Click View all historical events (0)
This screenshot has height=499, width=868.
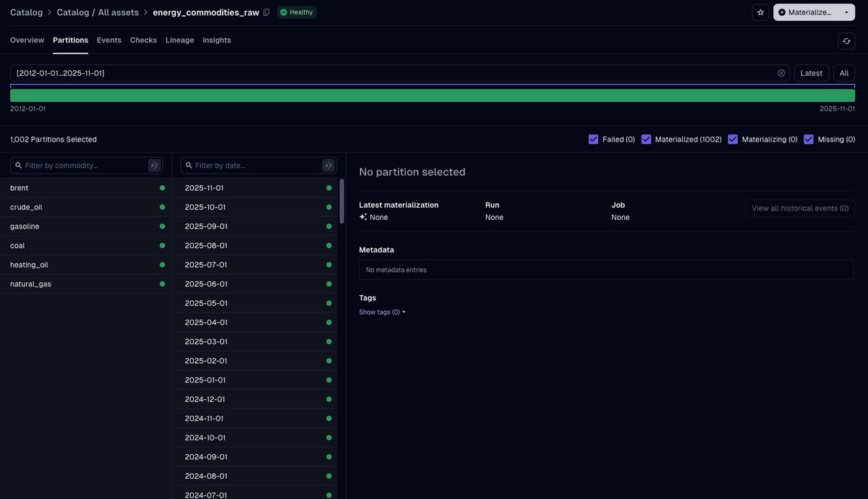[x=800, y=208]
